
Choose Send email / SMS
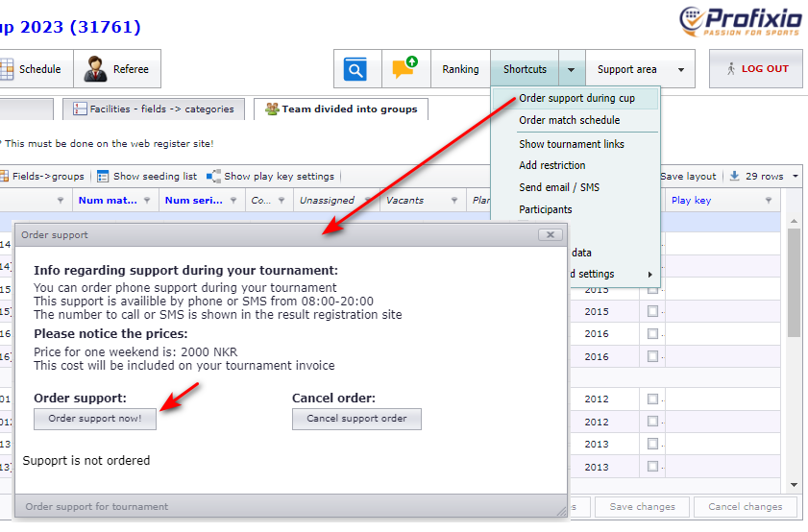click(559, 187)
